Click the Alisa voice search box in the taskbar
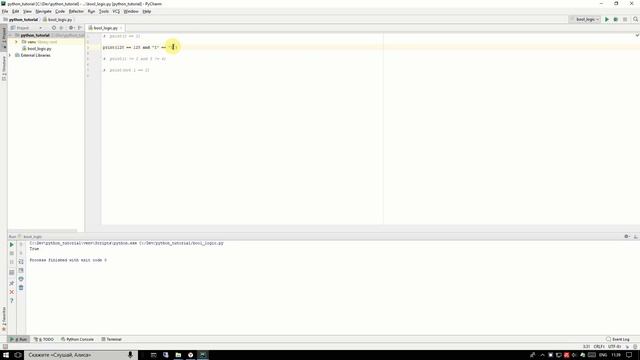 tap(80, 355)
